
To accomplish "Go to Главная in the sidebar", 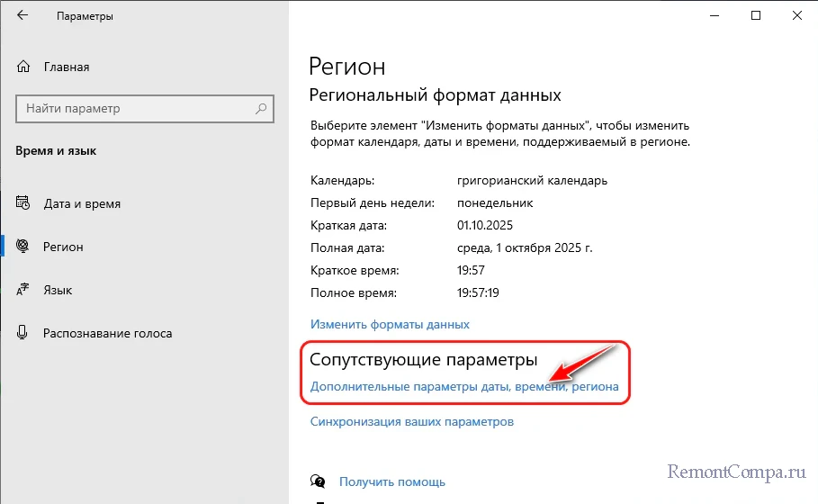I will click(x=66, y=67).
